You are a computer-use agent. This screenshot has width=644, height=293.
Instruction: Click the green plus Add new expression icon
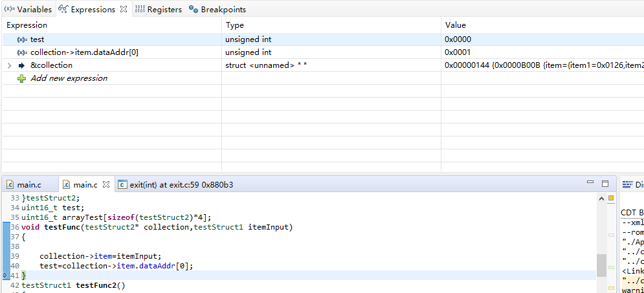pyautogui.click(x=22, y=78)
